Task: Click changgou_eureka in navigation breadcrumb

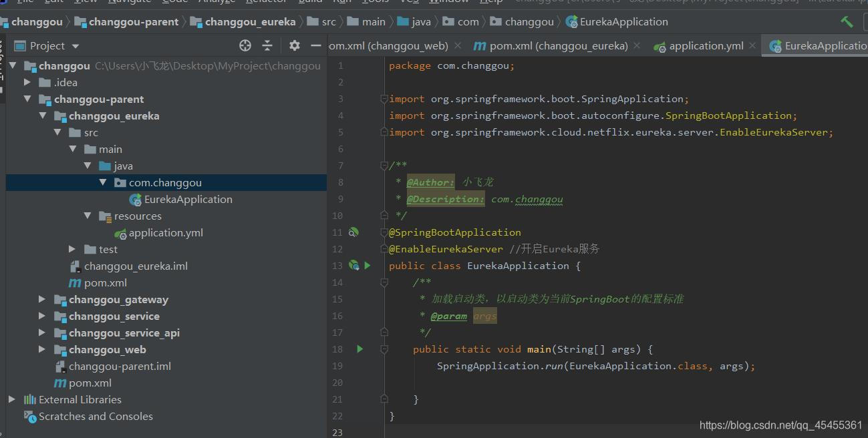Action: pyautogui.click(x=243, y=21)
